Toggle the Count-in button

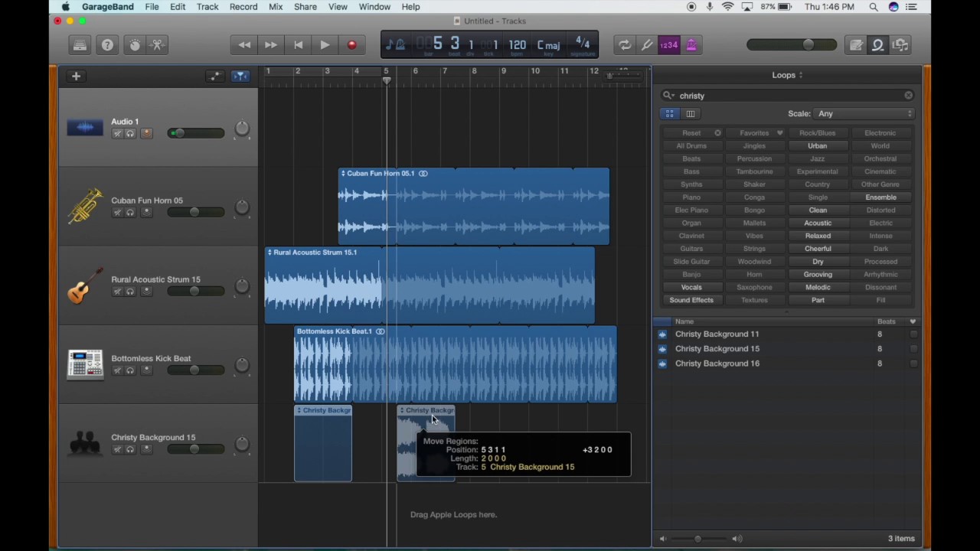pos(668,45)
